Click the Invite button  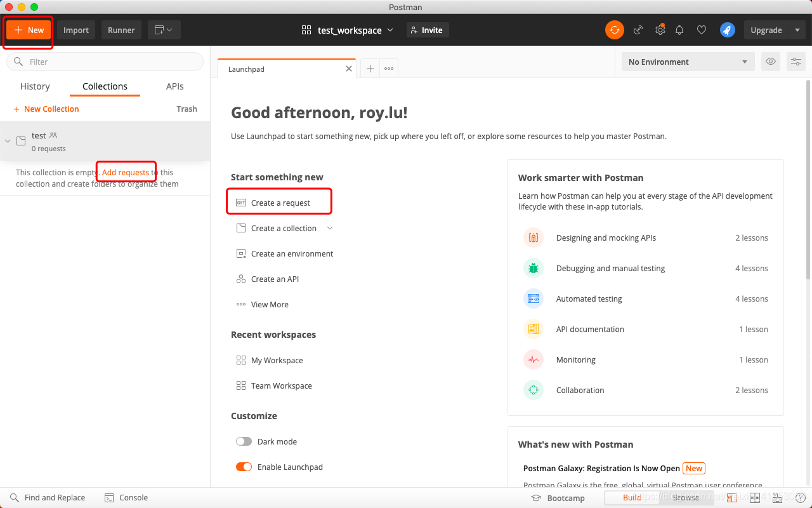pyautogui.click(x=428, y=30)
